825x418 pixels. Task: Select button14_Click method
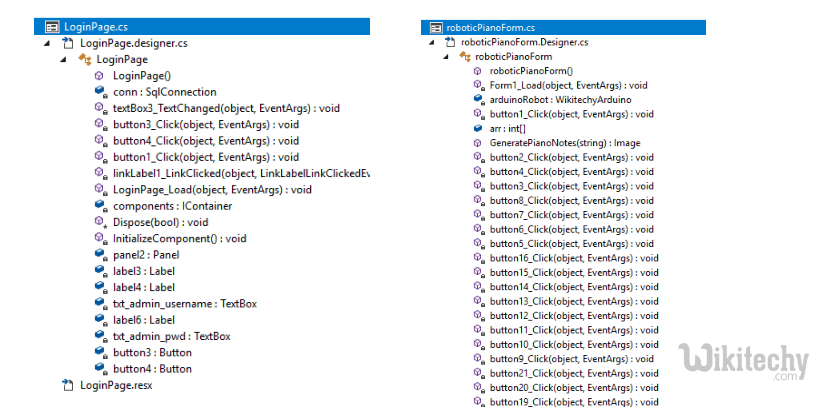coord(574,287)
